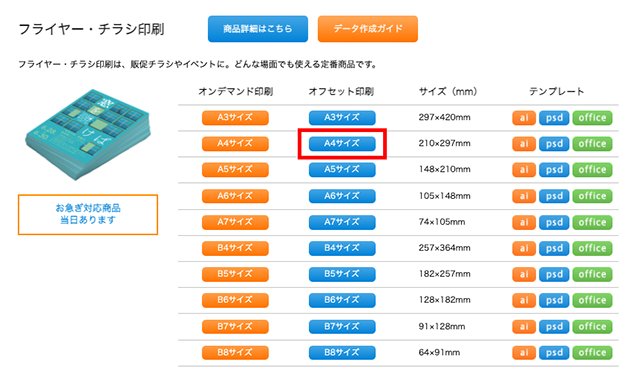Download the office template for A7
Viewport: 640px width, 385px height.
pyautogui.click(x=592, y=222)
